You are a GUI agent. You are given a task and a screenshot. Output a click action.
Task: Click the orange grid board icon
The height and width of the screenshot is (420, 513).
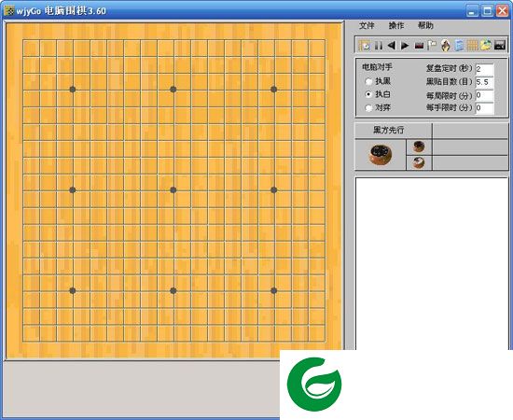pos(472,45)
